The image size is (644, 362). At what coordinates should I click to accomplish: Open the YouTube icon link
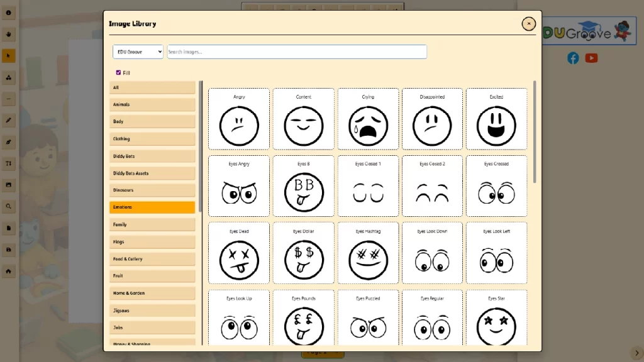[x=591, y=58]
